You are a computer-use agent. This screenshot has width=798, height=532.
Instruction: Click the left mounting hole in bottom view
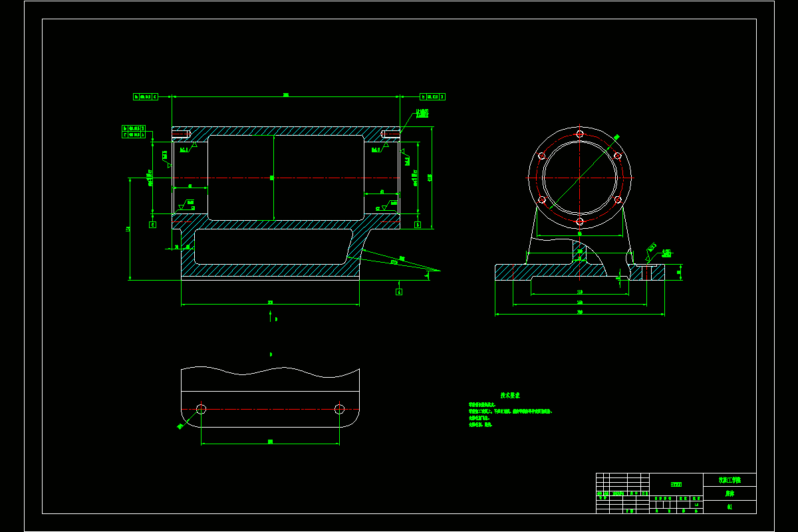coord(201,409)
